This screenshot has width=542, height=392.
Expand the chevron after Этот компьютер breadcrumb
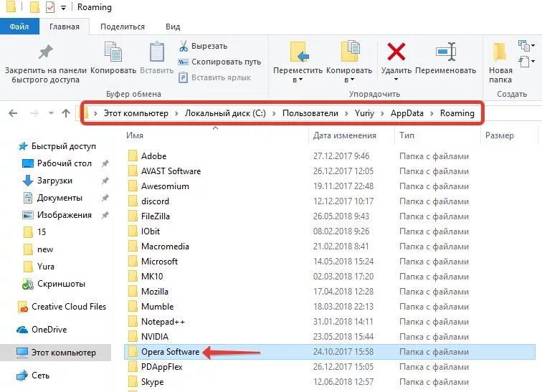pos(176,113)
